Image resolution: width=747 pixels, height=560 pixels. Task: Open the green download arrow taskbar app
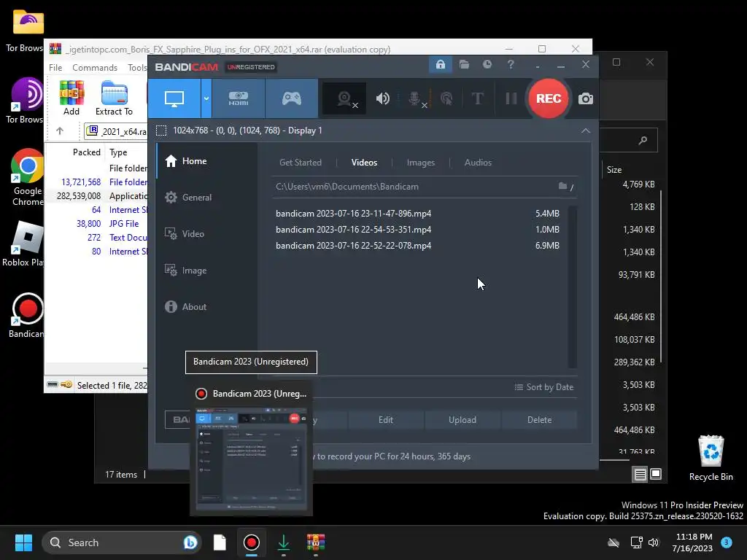point(284,542)
